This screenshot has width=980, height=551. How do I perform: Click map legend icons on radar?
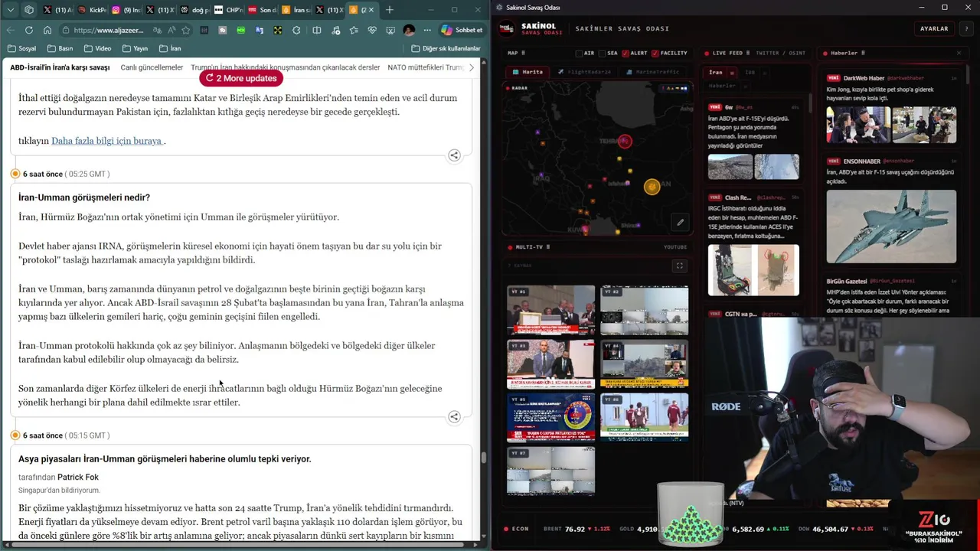(675, 88)
